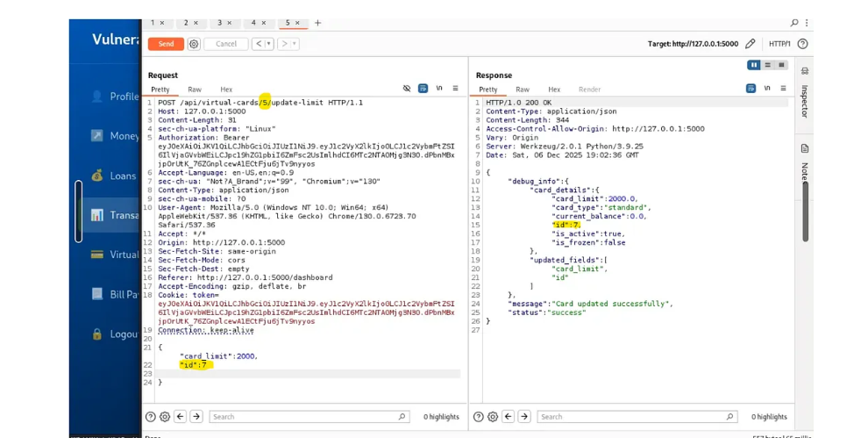Toggle hide non-printable eye icon in Request

tap(407, 88)
